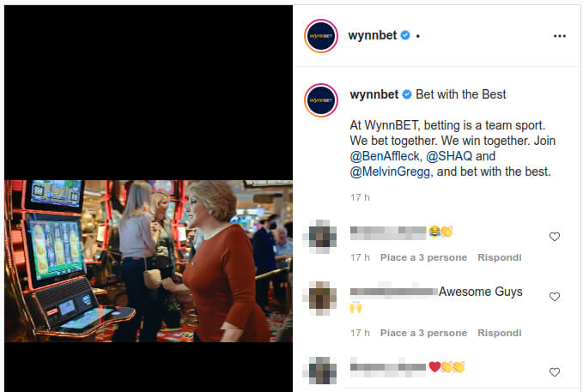Click the casino slot machine video
Image resolution: width=583 pixels, height=392 pixels.
click(x=149, y=261)
